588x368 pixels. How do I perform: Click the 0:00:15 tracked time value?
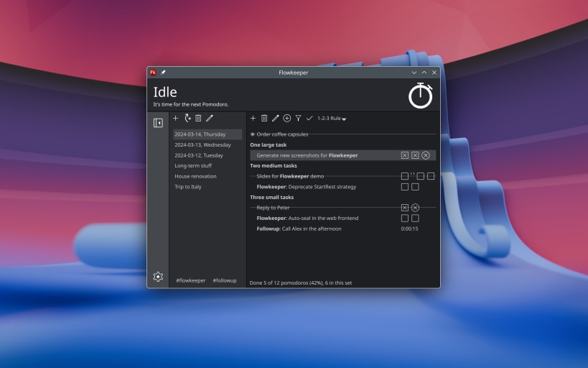[x=409, y=229]
